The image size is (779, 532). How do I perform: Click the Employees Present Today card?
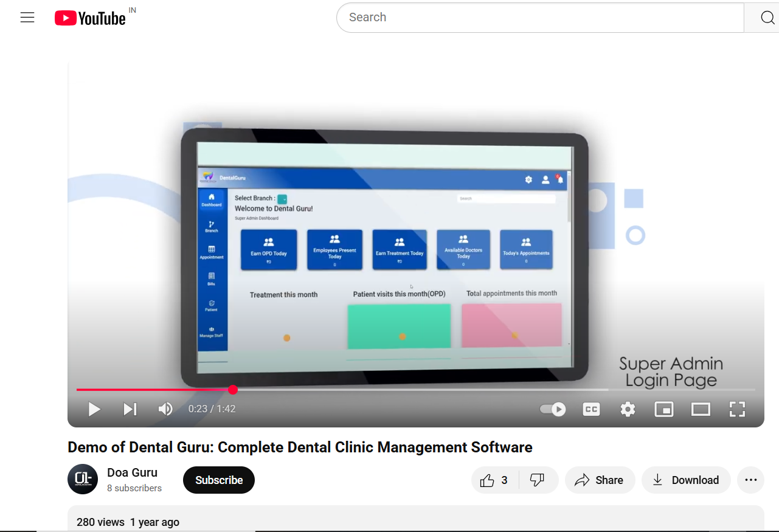coord(334,249)
